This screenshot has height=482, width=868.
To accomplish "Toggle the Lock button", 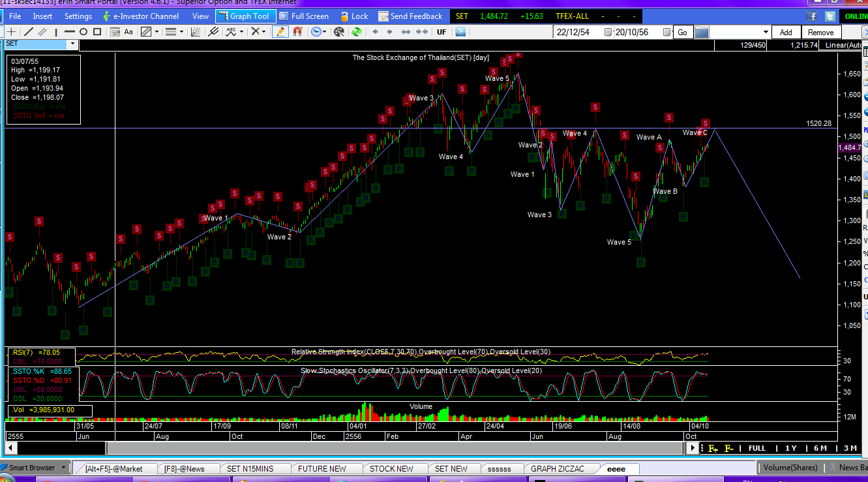I will click(354, 16).
